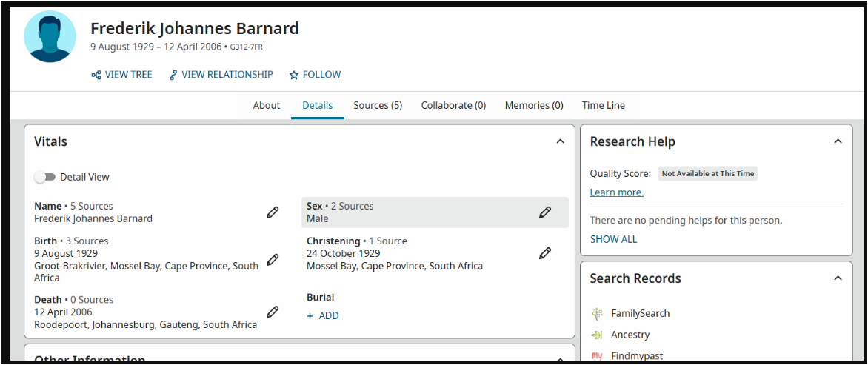Open the Time Line tab
The height and width of the screenshot is (365, 868).
coord(603,105)
